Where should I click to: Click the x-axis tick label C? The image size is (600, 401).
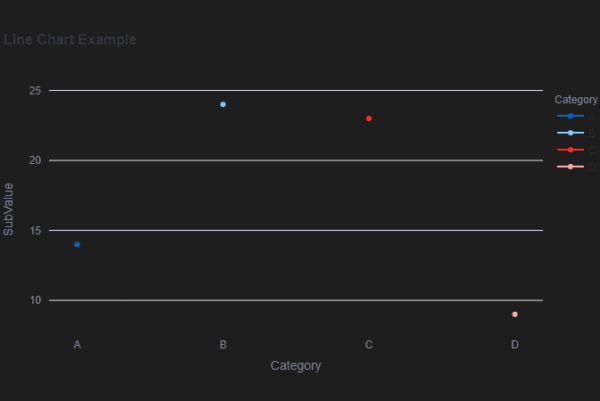pos(369,345)
